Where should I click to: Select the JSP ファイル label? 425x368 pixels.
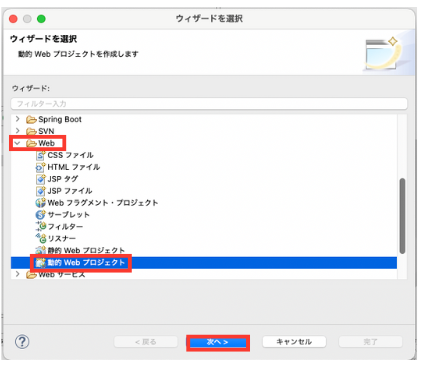(70, 191)
